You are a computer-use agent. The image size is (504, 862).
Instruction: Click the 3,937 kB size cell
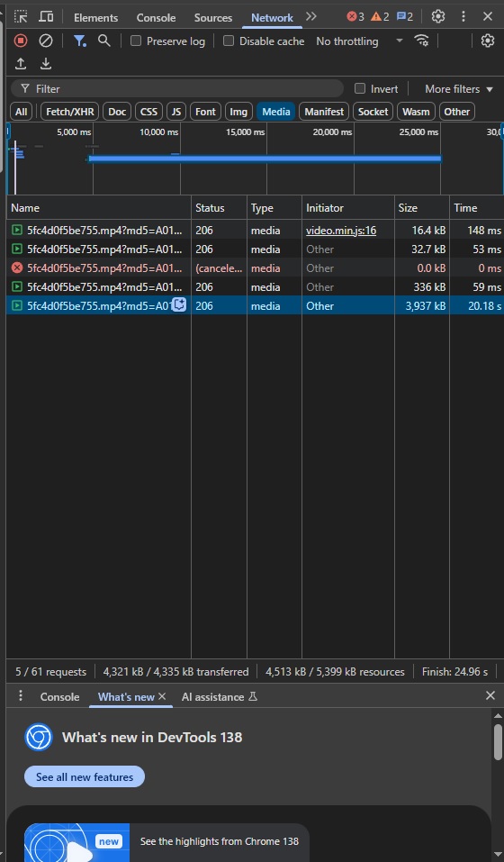pos(421,305)
